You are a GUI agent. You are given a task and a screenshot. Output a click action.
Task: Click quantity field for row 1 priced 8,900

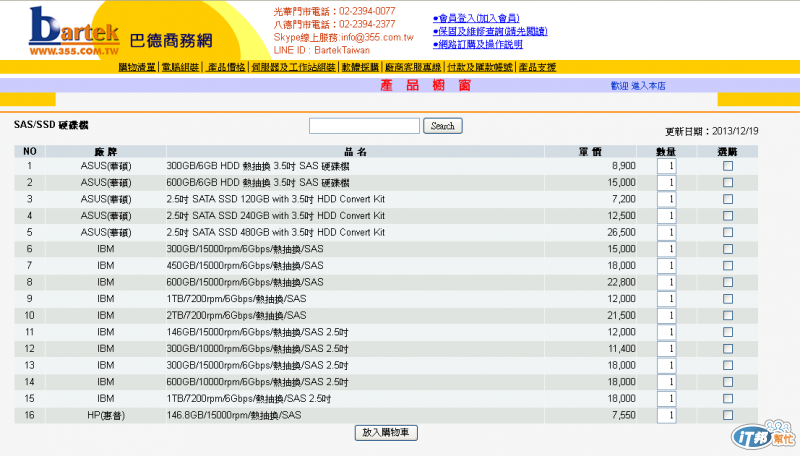click(x=666, y=166)
